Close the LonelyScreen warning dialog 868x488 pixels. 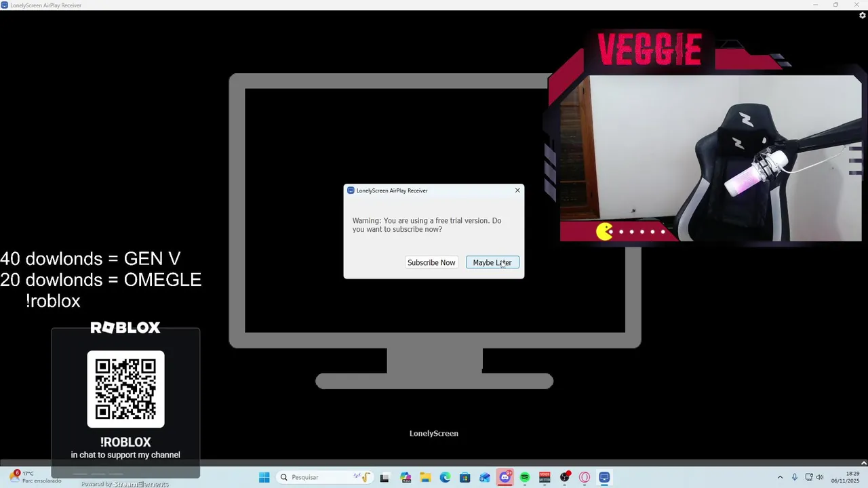(517, 190)
